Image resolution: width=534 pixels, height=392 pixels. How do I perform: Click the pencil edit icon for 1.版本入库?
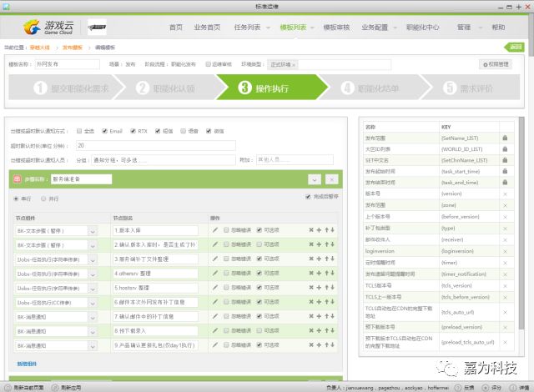pos(215,230)
